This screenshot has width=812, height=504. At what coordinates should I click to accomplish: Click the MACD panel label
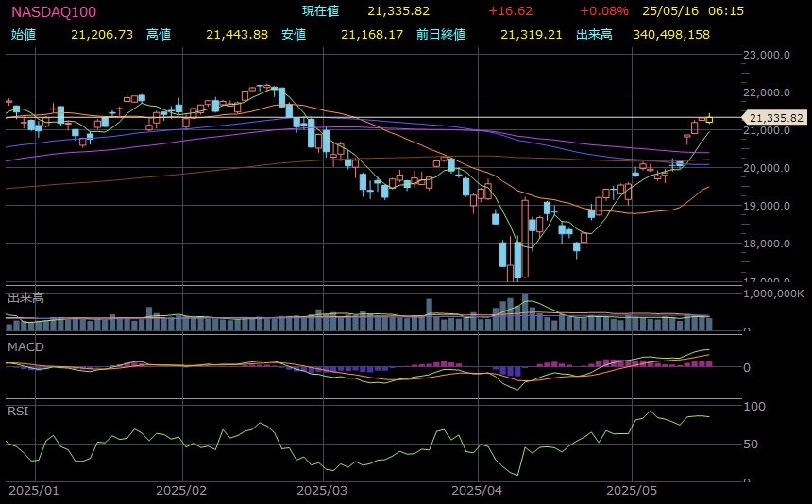(25, 347)
